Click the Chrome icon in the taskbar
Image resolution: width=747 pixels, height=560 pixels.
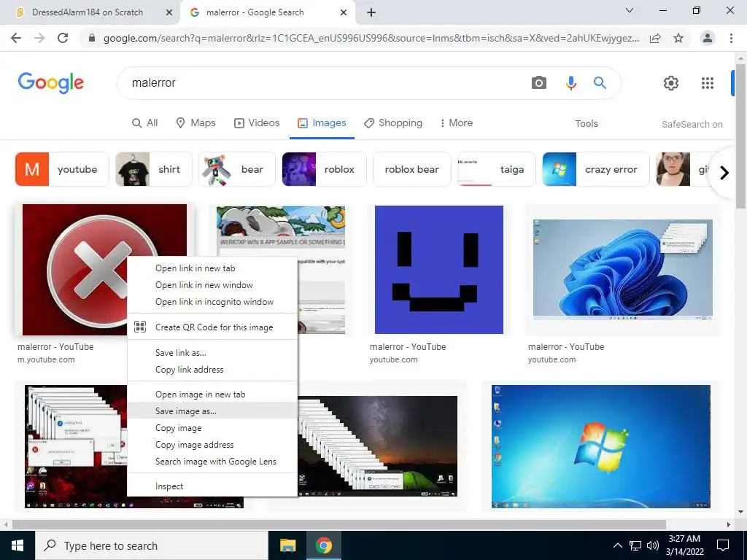coord(323,545)
